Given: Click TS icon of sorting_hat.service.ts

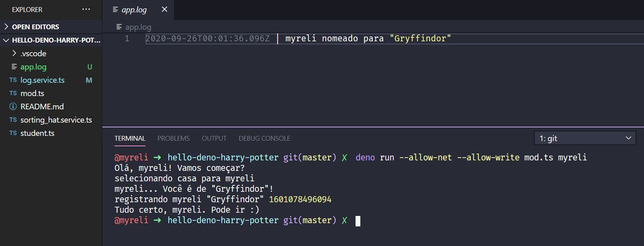Looking at the screenshot, I should click(13, 120).
